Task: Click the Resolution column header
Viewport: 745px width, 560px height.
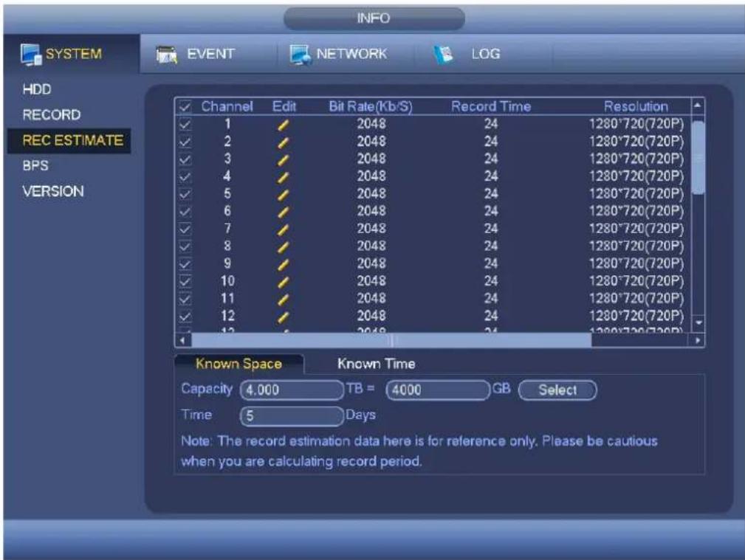Action: coord(636,106)
